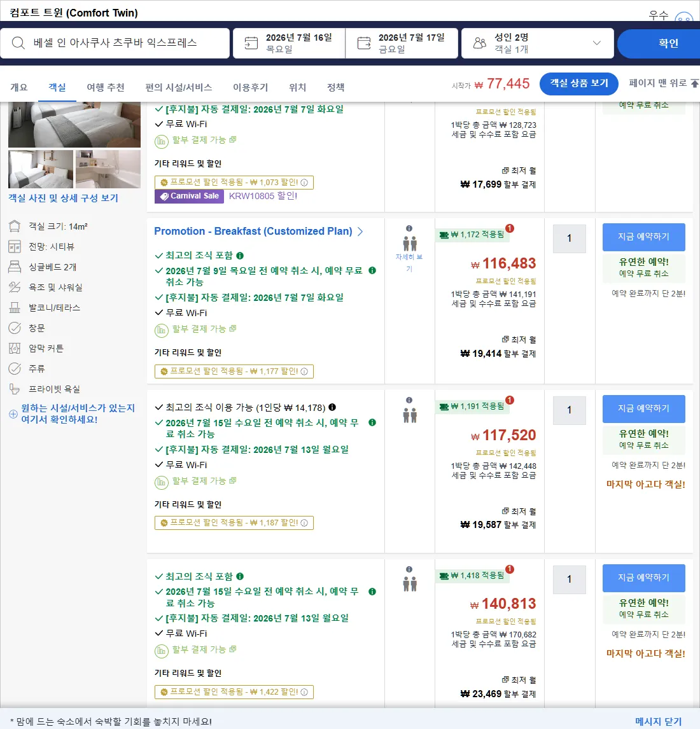Viewport: 700px width, 729px height.
Task: Open the bathroom photo thumbnail
Action: [108, 169]
